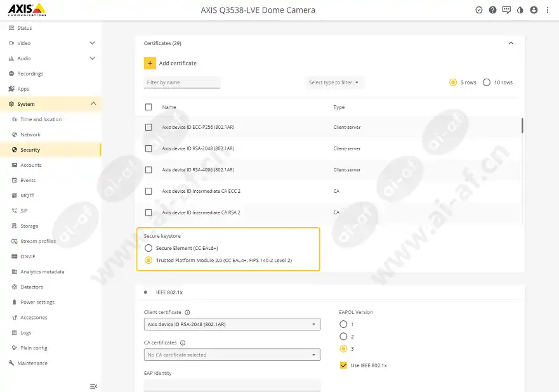Click the Security shield icon

tap(14, 150)
